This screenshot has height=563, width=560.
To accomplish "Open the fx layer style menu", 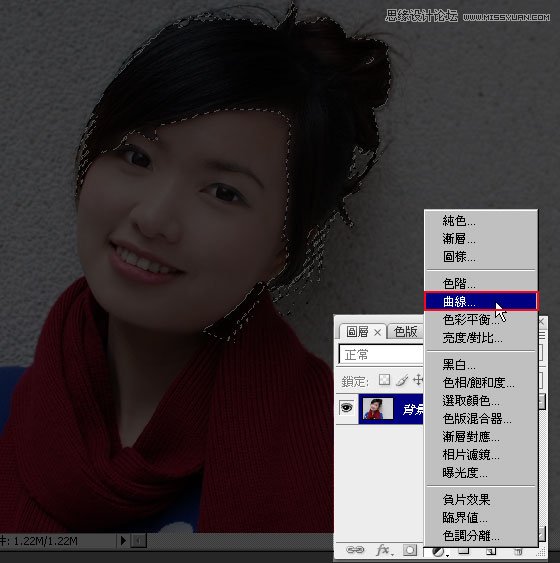I will pos(384,550).
